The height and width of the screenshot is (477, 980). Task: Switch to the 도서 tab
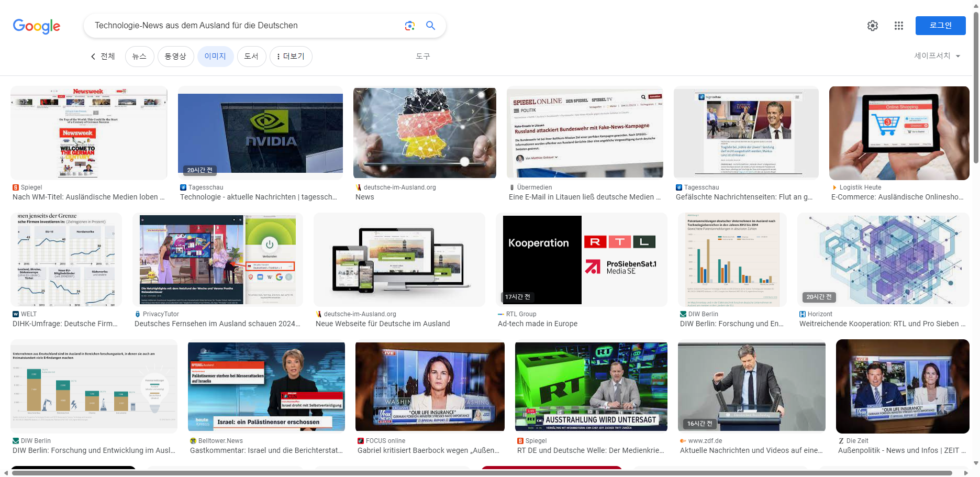[x=251, y=57]
